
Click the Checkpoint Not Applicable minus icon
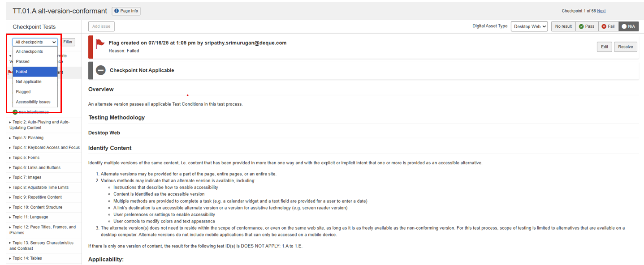(x=101, y=70)
